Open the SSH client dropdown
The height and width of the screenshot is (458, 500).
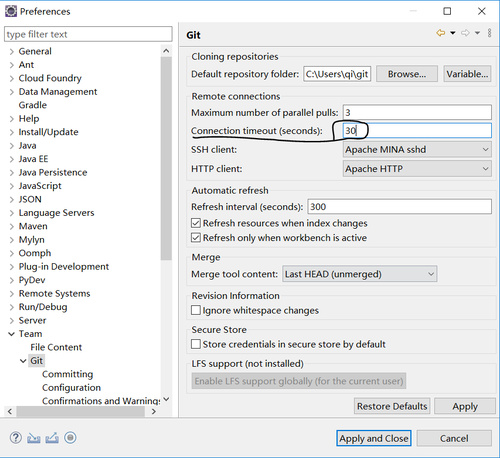(417, 150)
